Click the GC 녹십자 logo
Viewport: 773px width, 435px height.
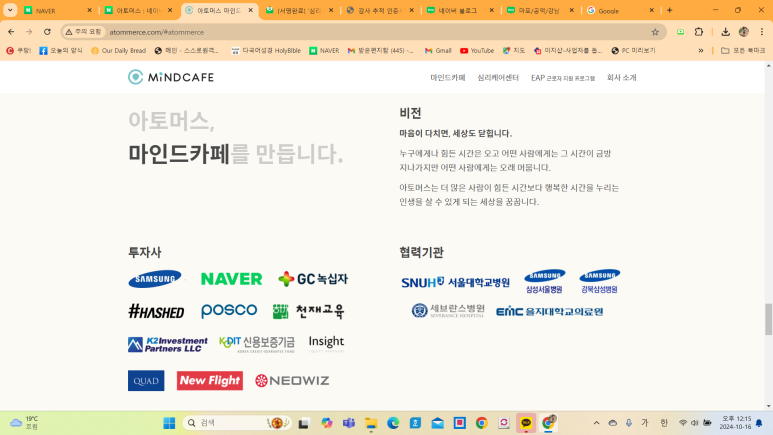pyautogui.click(x=313, y=279)
